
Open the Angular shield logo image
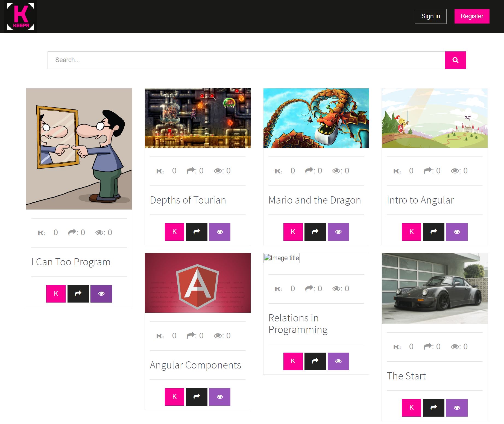click(198, 283)
